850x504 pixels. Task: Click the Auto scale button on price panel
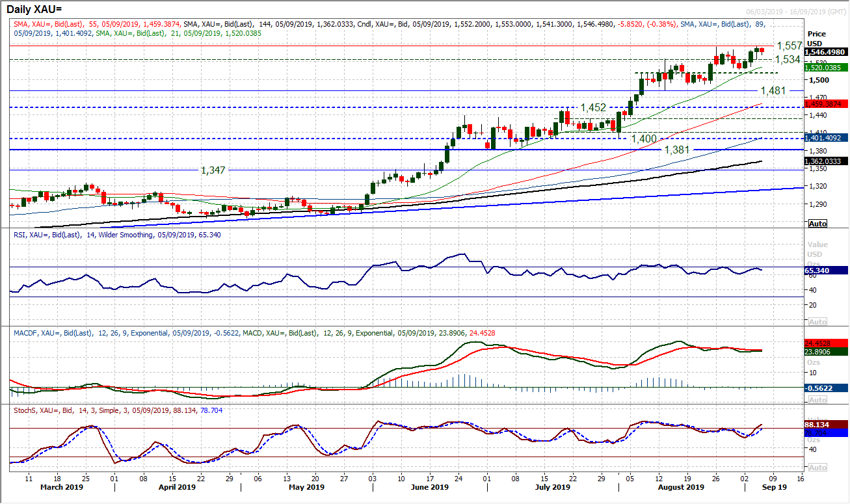pyautogui.click(x=817, y=223)
